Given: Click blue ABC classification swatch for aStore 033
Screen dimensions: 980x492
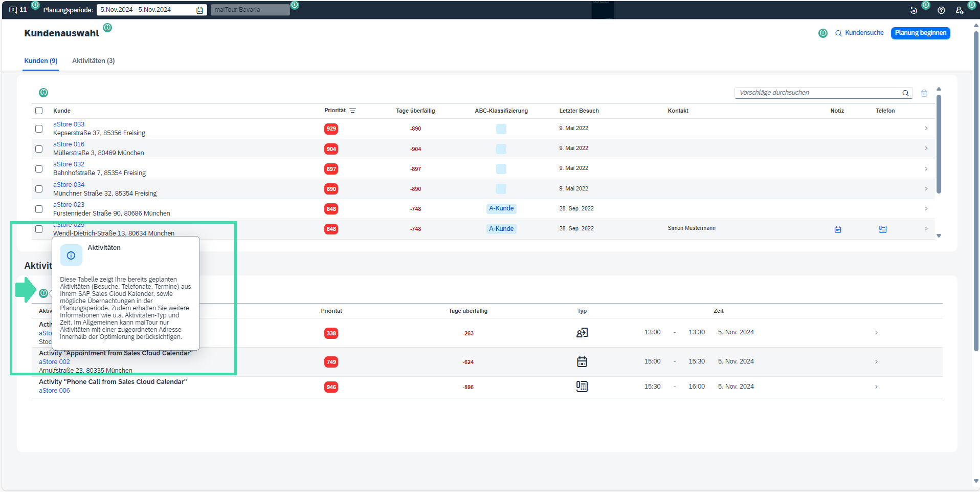Looking at the screenshot, I should pyautogui.click(x=501, y=129).
